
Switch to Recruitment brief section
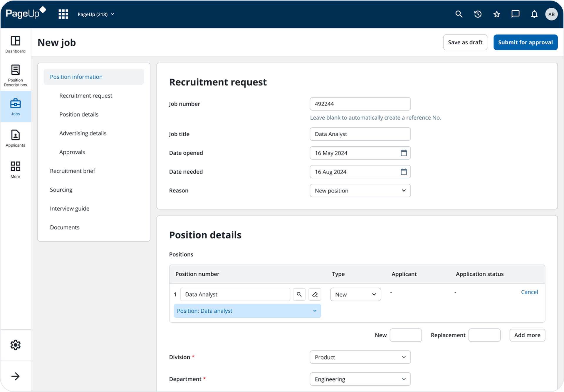pyautogui.click(x=72, y=171)
